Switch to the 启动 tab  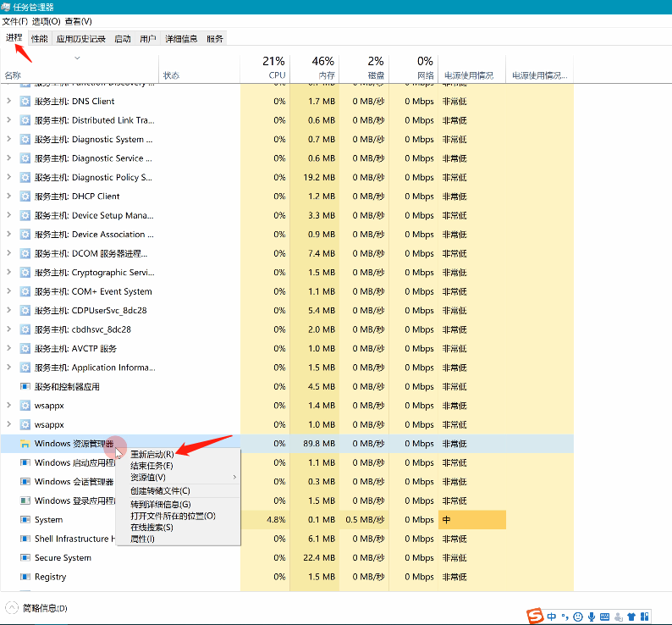pyautogui.click(x=123, y=39)
